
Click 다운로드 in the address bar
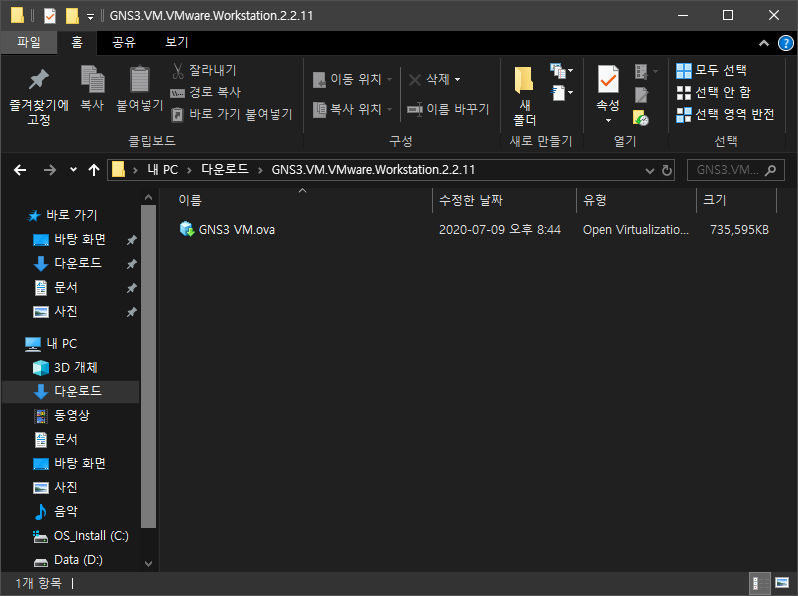(224, 170)
